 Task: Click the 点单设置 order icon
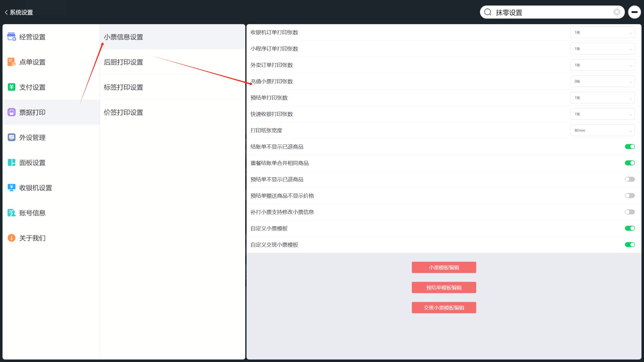point(12,62)
